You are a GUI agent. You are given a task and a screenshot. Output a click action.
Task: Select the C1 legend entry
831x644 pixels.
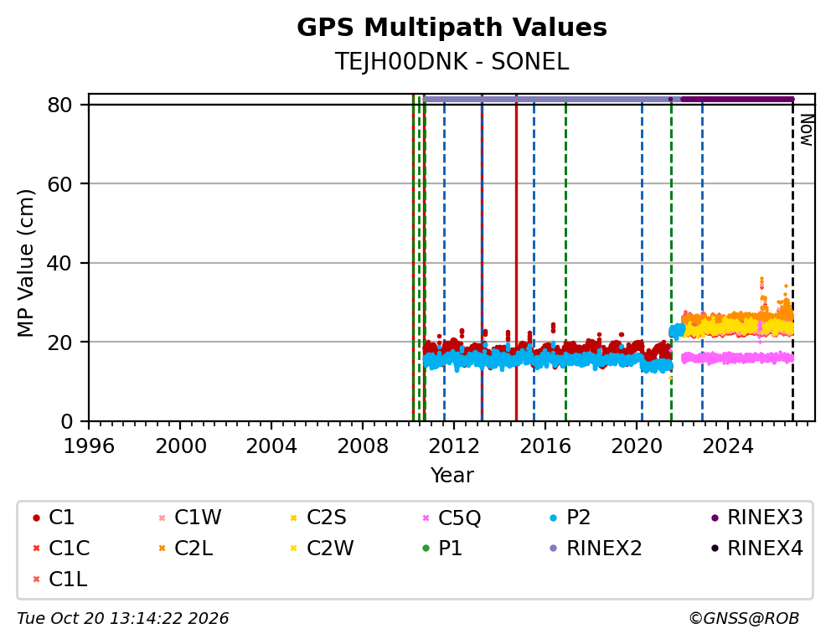point(54,518)
